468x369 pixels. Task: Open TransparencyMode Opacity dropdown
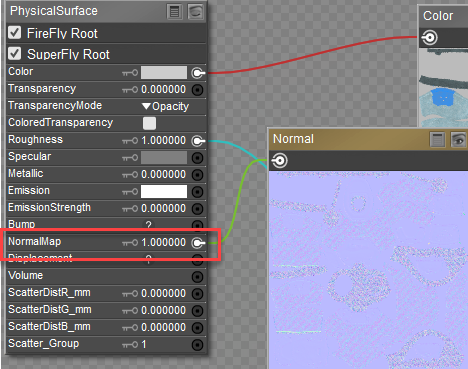point(165,106)
